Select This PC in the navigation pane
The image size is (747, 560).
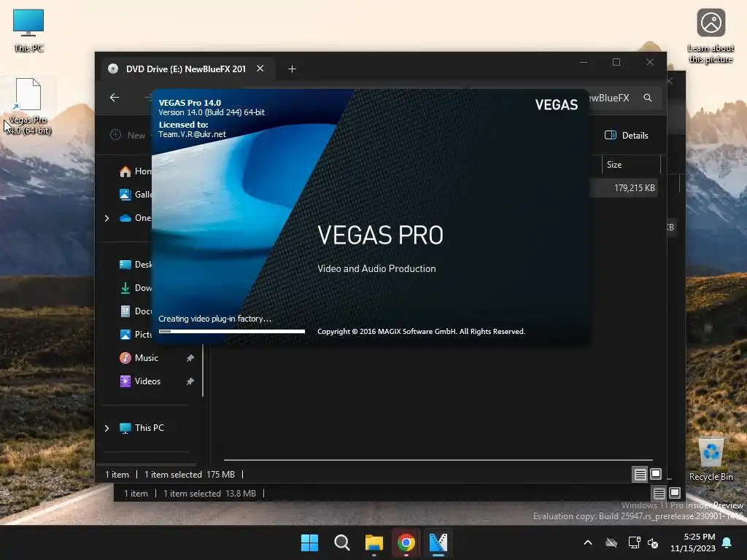[142, 427]
